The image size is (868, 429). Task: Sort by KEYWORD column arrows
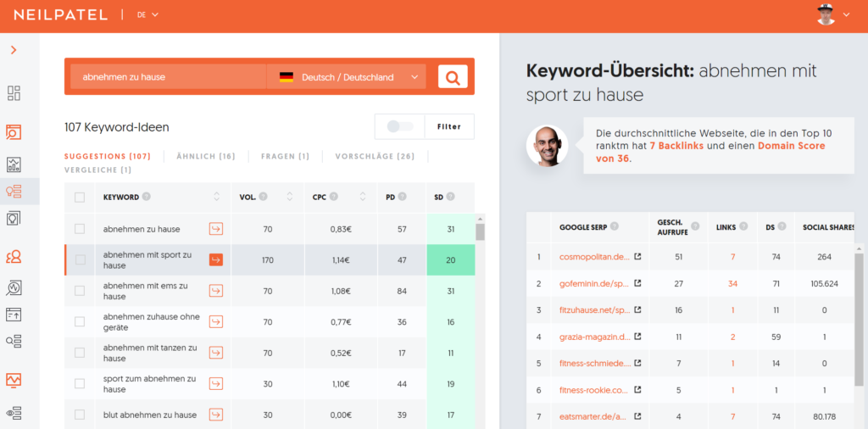pos(216,197)
